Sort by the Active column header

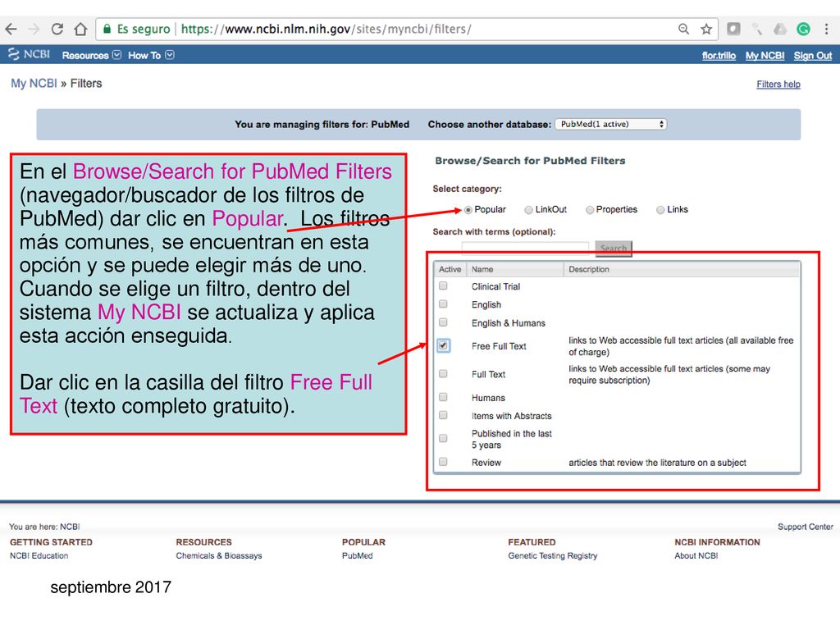(x=450, y=269)
